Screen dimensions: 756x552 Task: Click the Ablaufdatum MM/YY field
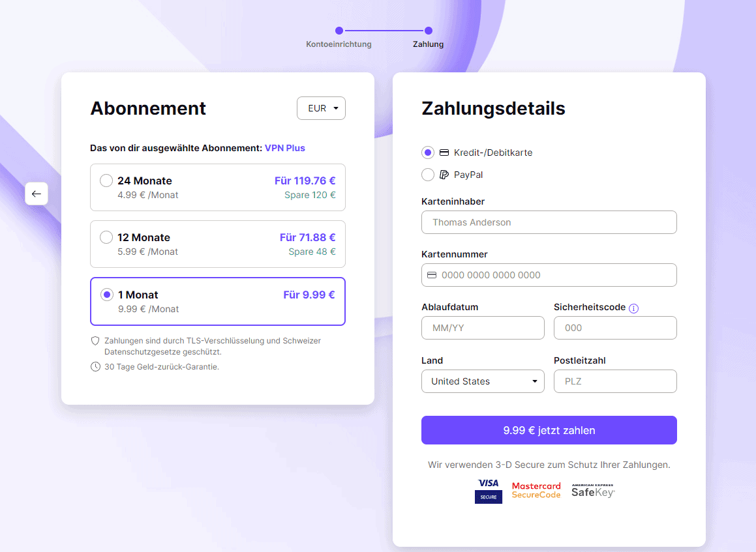click(483, 328)
